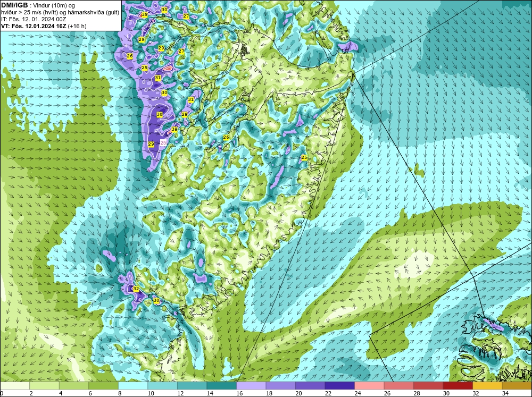
Task: Click the legend scale number 34
Action: point(505,393)
